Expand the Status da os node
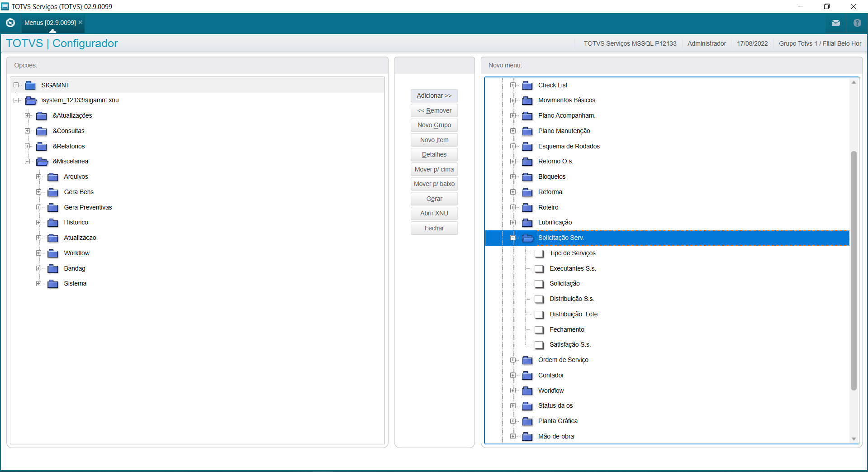Viewport: 868px width, 472px height. (x=513, y=405)
